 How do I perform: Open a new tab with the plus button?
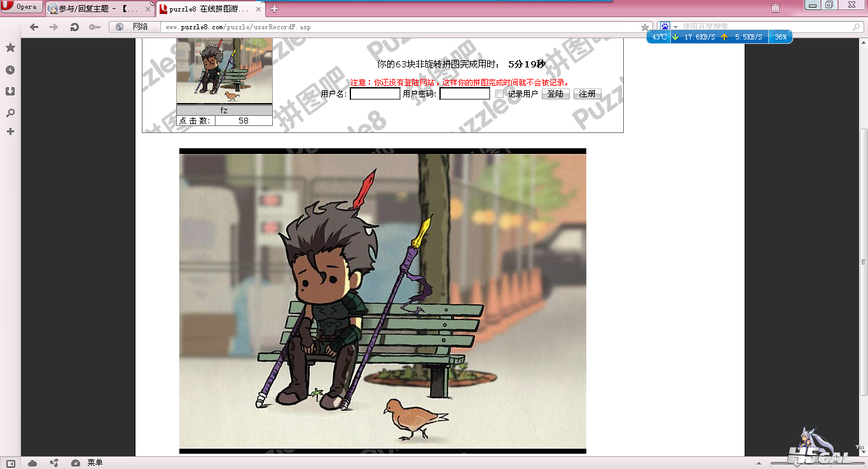tap(274, 9)
